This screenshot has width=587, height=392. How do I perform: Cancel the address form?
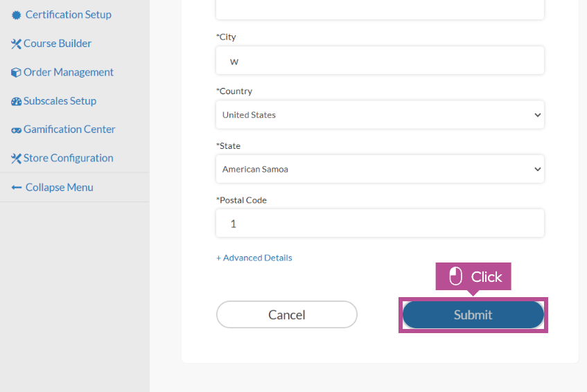coord(287,314)
